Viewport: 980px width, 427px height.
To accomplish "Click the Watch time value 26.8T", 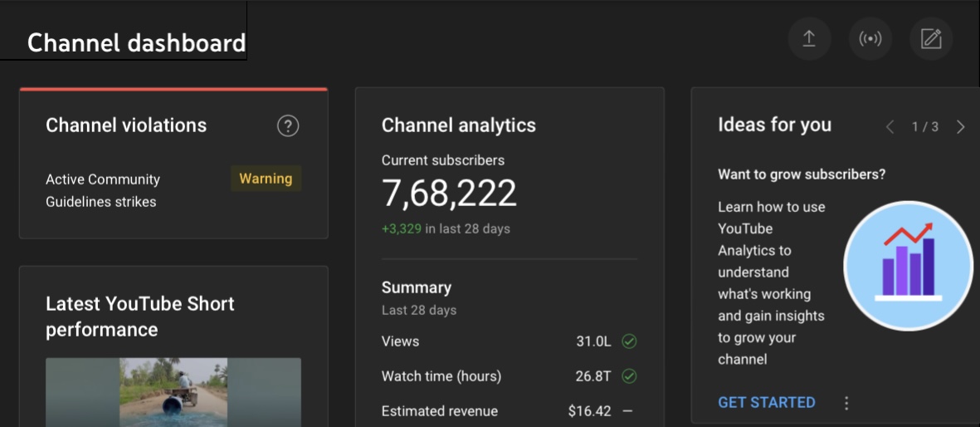I will click(593, 376).
